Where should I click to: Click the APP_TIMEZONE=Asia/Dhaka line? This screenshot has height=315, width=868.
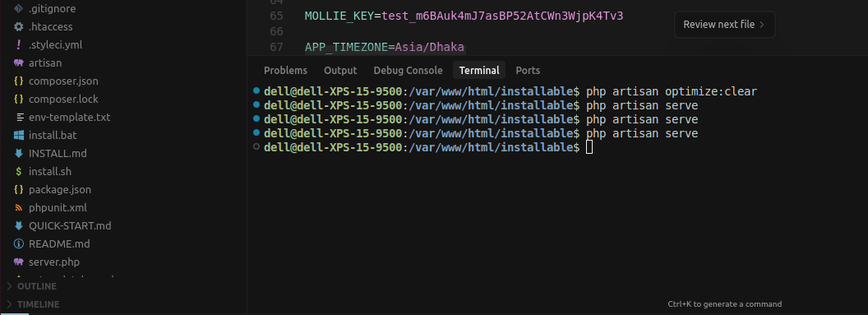click(384, 48)
